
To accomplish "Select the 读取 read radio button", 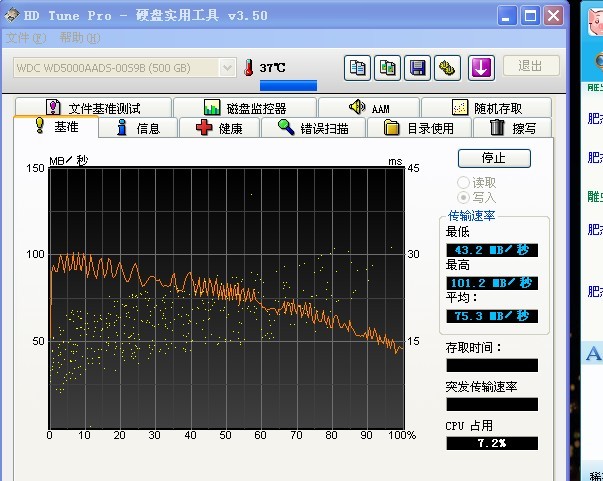I will pos(463,182).
